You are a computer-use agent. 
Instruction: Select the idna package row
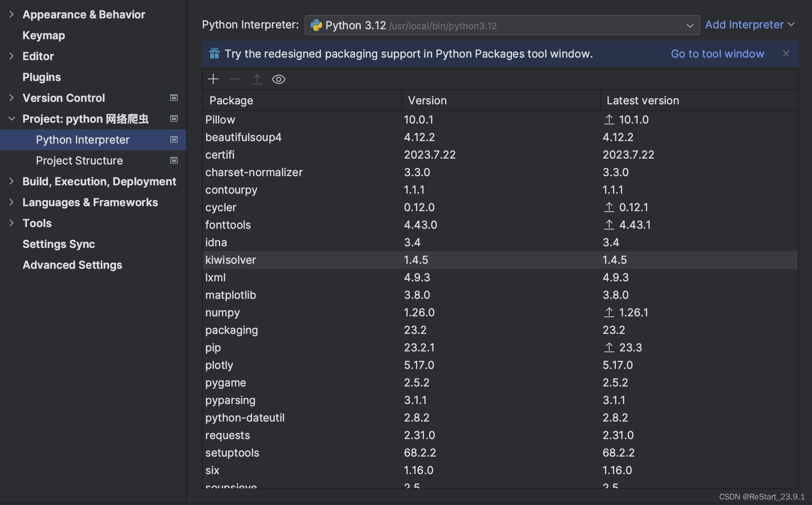pos(500,242)
